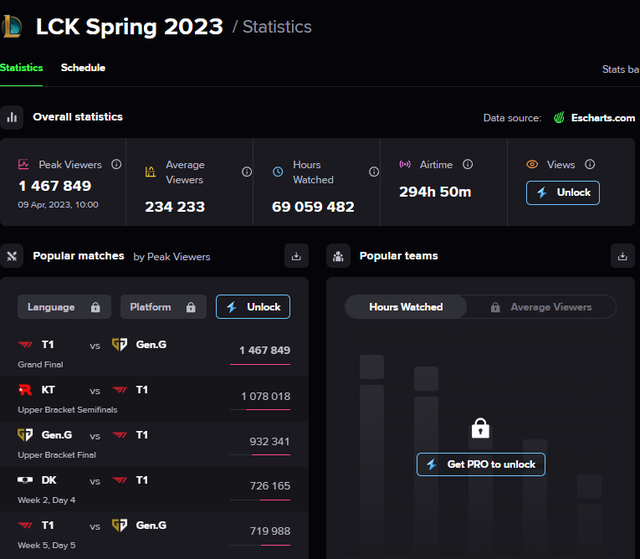Screen dimensions: 640x559
Task: Click the 1 078 018 viewers bar for KT vs T1
Action: click(265, 397)
